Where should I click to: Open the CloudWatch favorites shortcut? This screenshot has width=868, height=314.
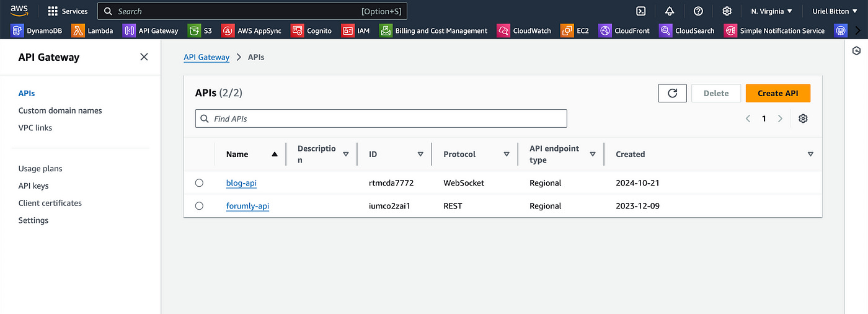pyautogui.click(x=524, y=30)
